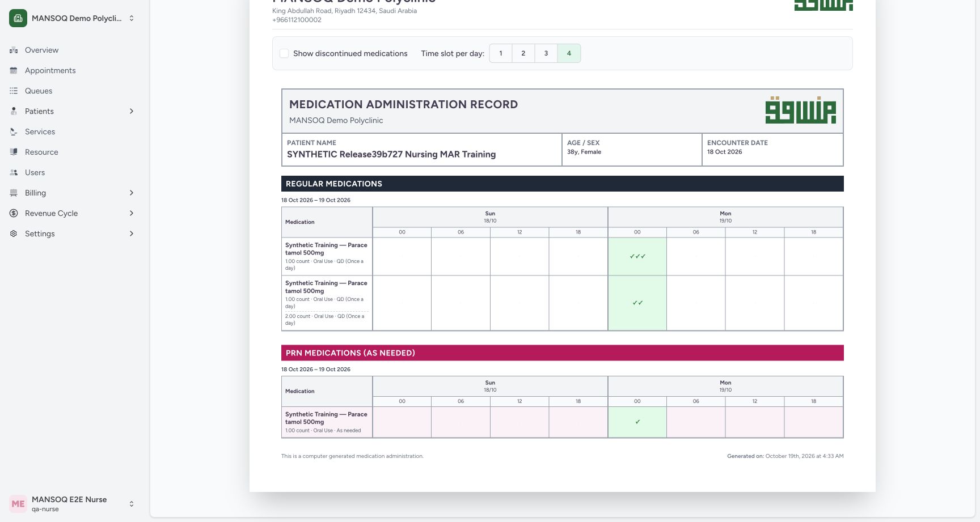Open Resource from the sidebar
Image resolution: width=980 pixels, height=522 pixels.
pos(41,152)
